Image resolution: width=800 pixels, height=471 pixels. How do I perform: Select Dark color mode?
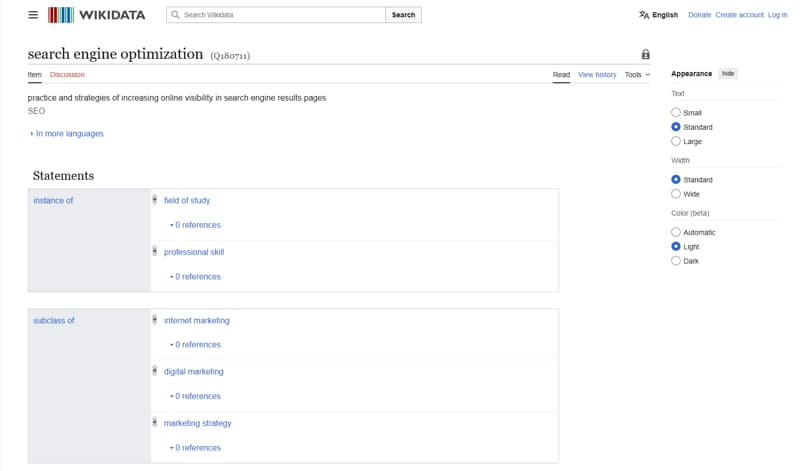click(676, 260)
